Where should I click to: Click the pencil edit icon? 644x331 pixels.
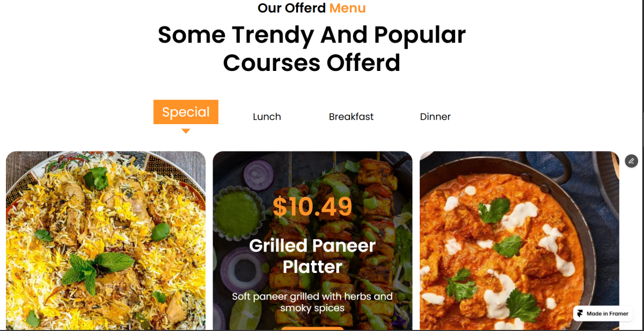point(631,161)
